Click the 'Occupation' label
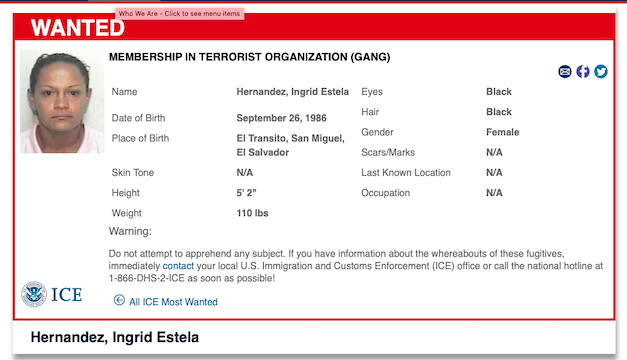The width and height of the screenshot is (627, 360). coord(385,193)
